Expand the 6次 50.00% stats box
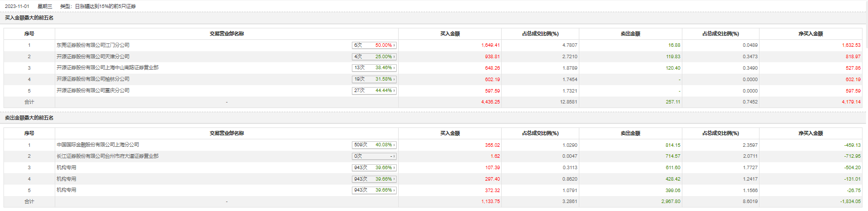 374,45
